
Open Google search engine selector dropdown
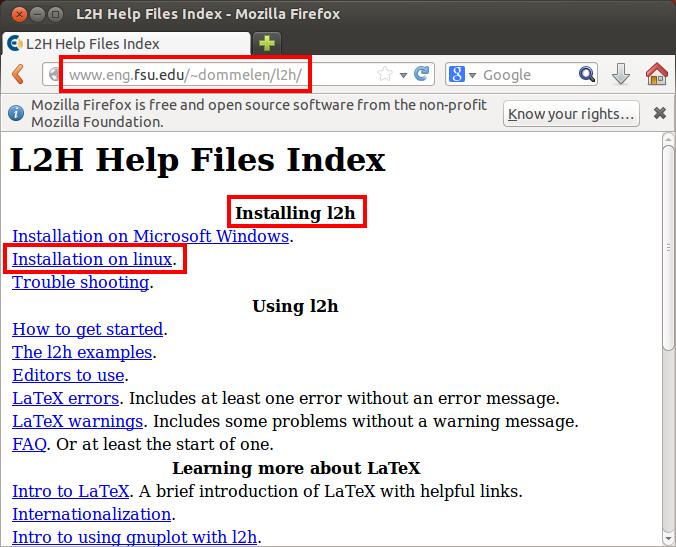point(461,75)
